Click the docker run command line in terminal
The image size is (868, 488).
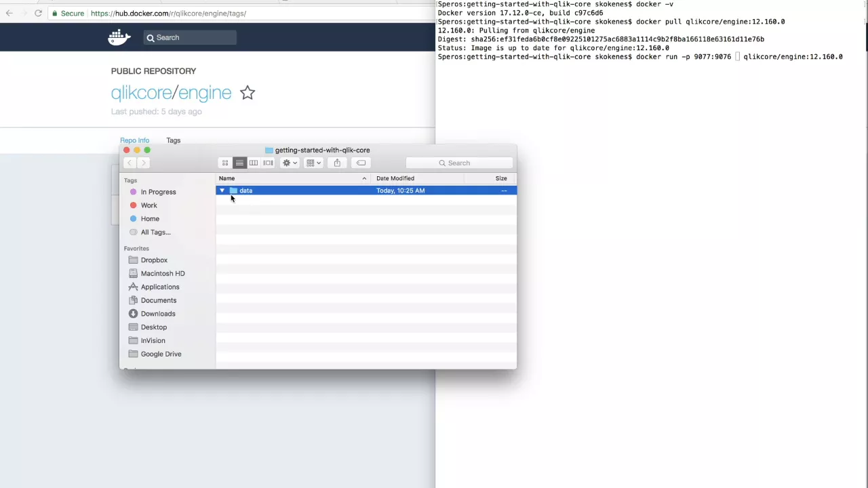640,57
